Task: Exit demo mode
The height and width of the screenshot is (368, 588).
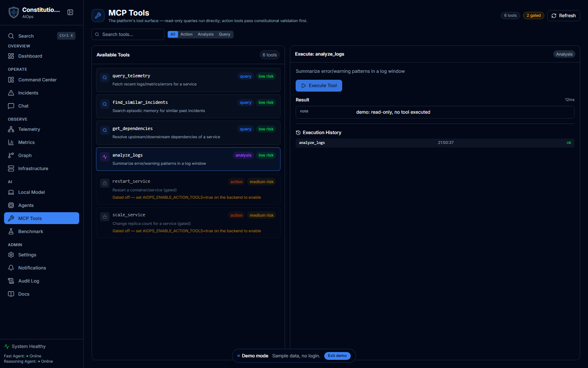Action: point(337,356)
